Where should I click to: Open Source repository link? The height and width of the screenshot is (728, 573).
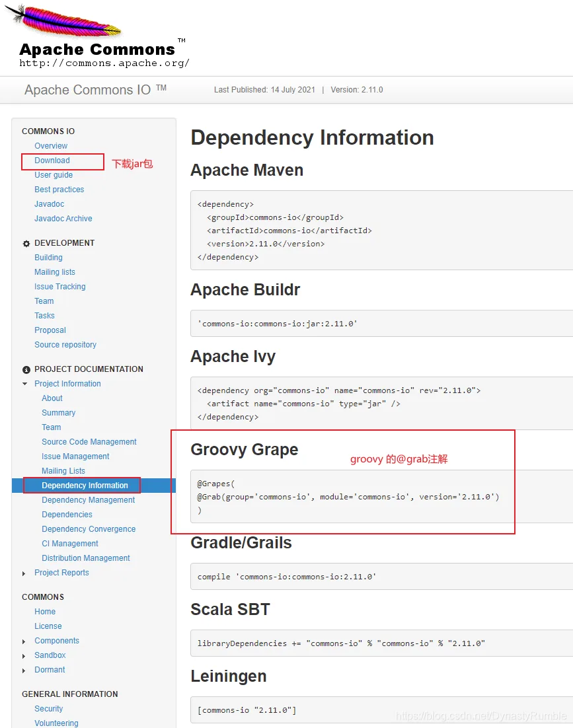click(x=65, y=344)
